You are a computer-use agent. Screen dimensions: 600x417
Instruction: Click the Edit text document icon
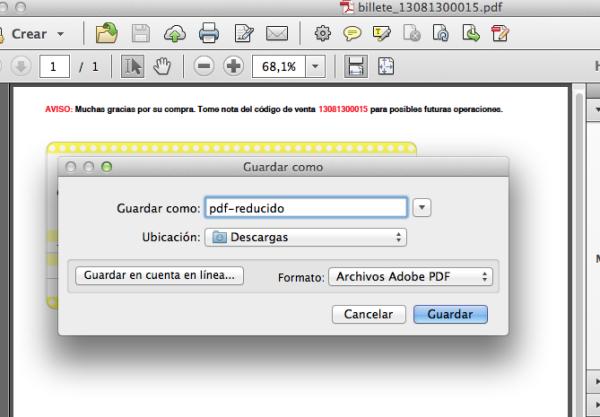pos(244,33)
